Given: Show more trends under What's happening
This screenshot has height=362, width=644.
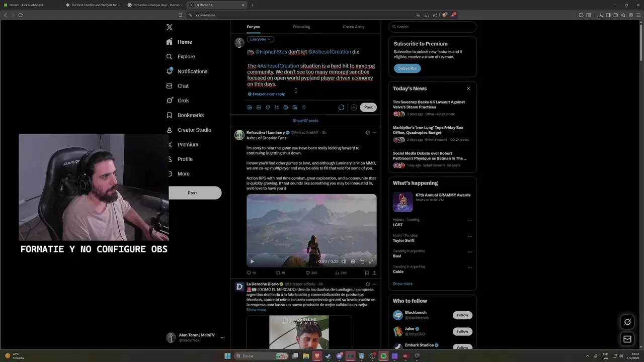Looking at the screenshot, I should point(403,284).
